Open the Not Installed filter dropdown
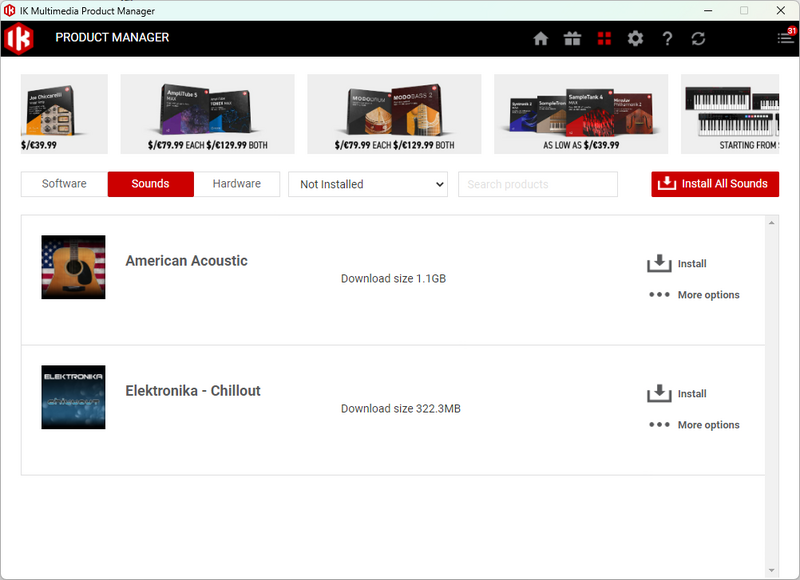The image size is (800, 580). click(368, 184)
